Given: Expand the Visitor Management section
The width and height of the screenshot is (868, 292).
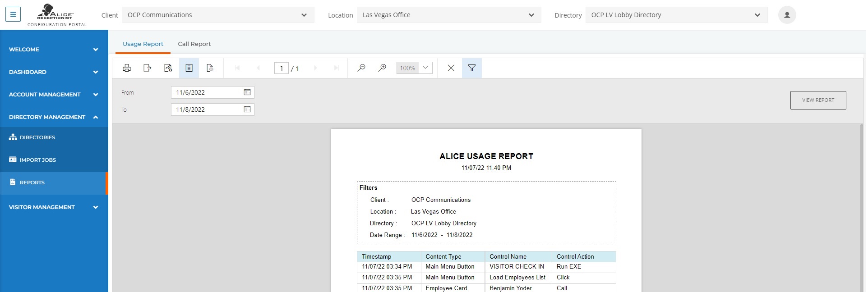Looking at the screenshot, I should point(54,207).
